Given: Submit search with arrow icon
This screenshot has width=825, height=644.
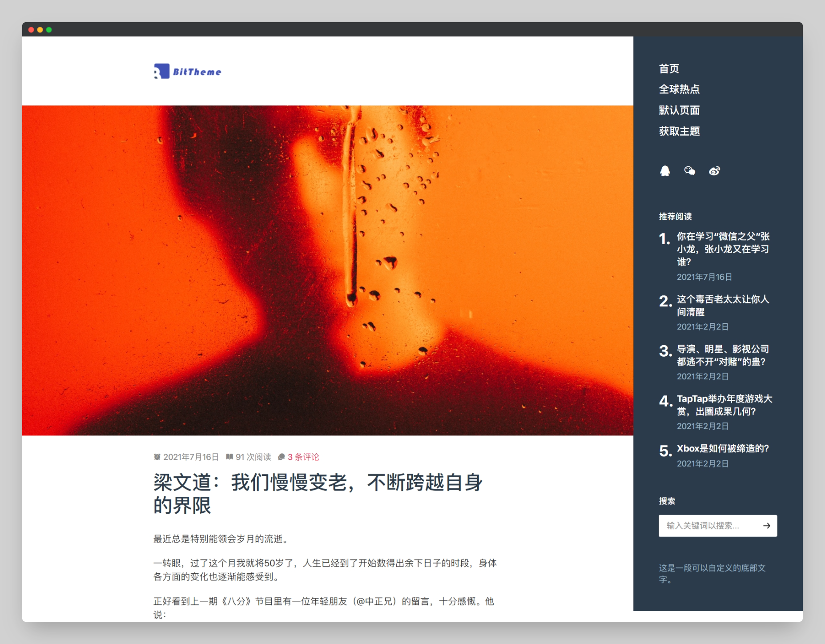Looking at the screenshot, I should point(767,526).
